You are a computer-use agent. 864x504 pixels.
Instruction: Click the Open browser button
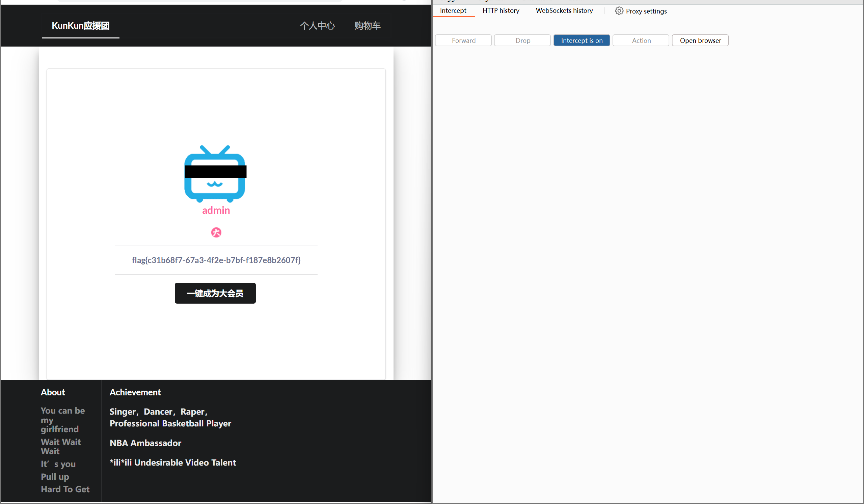click(x=700, y=40)
